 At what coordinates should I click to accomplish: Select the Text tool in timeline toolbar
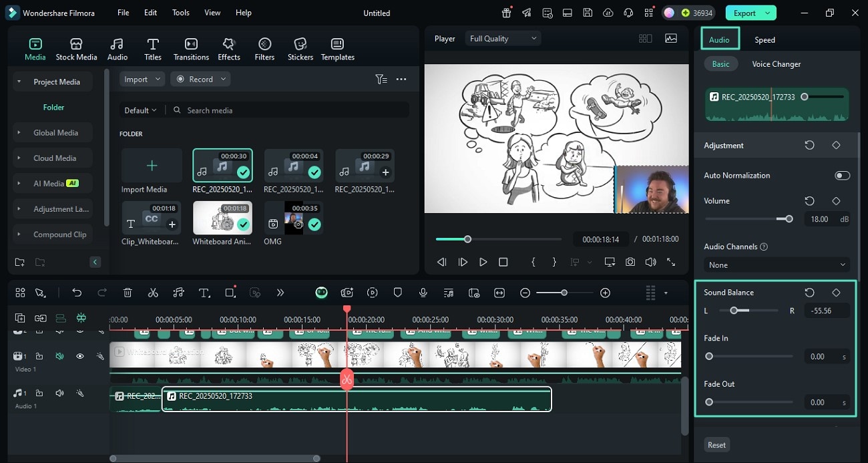pyautogui.click(x=204, y=293)
